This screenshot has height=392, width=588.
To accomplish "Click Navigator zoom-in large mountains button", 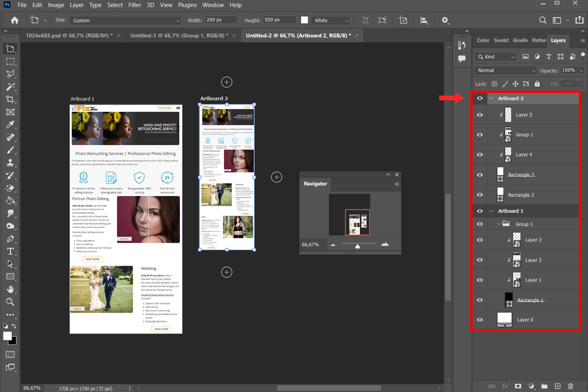I will 385,244.
